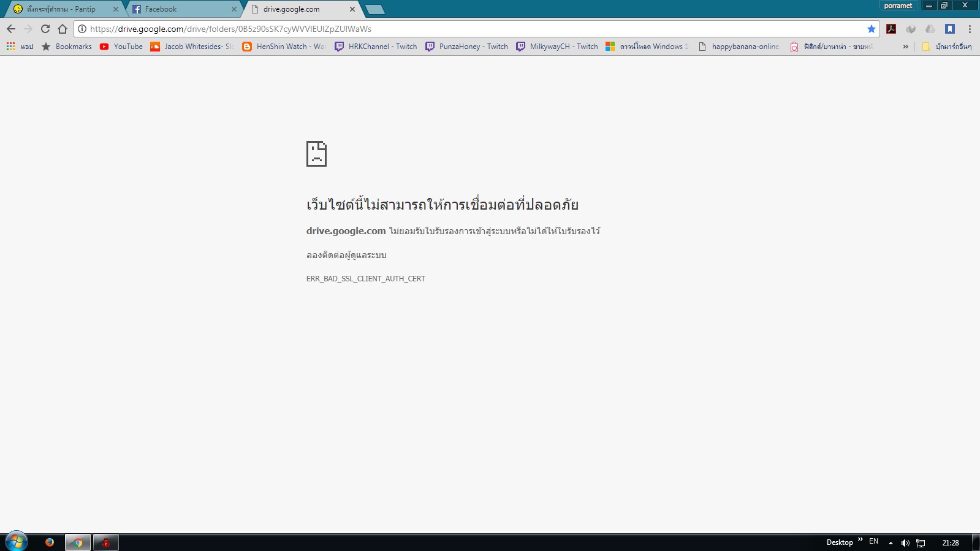Image resolution: width=980 pixels, height=551 pixels.
Task: View site information icon in address bar
Action: pyautogui.click(x=82, y=29)
